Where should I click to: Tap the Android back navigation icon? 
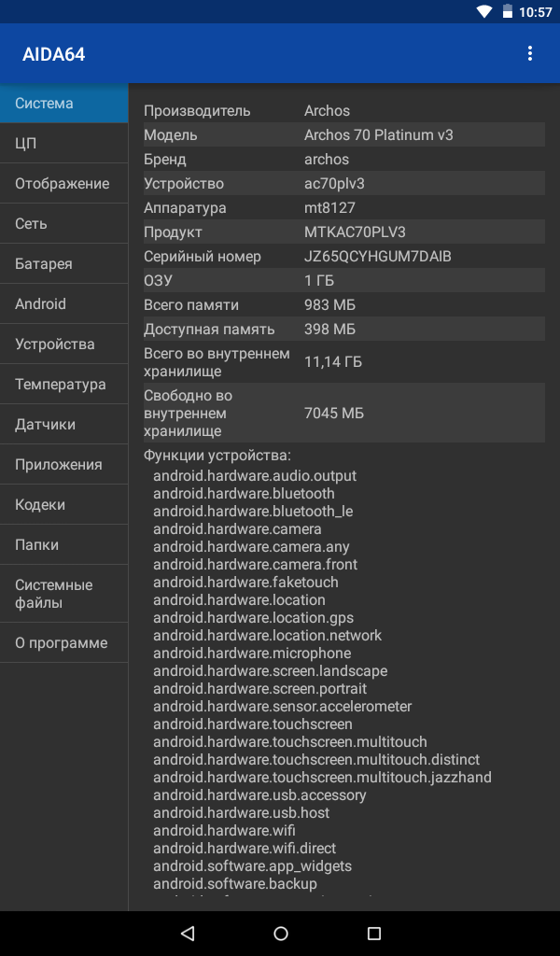(187, 933)
